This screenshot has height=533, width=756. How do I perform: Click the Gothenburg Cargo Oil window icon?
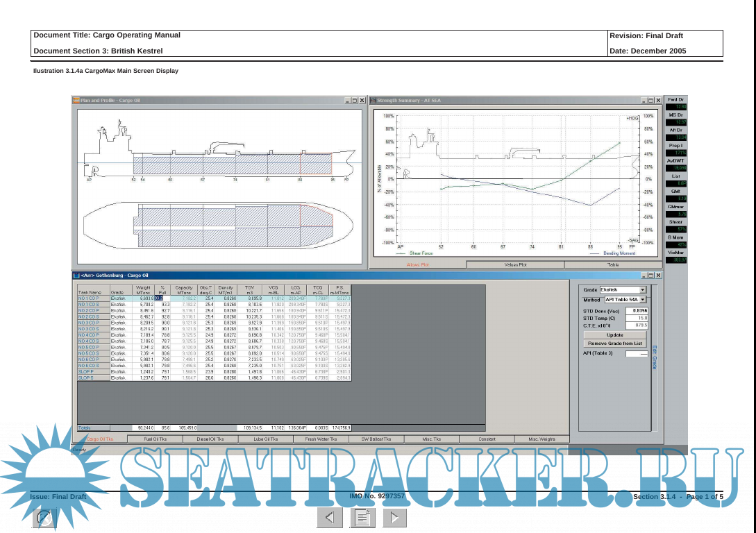(76, 275)
